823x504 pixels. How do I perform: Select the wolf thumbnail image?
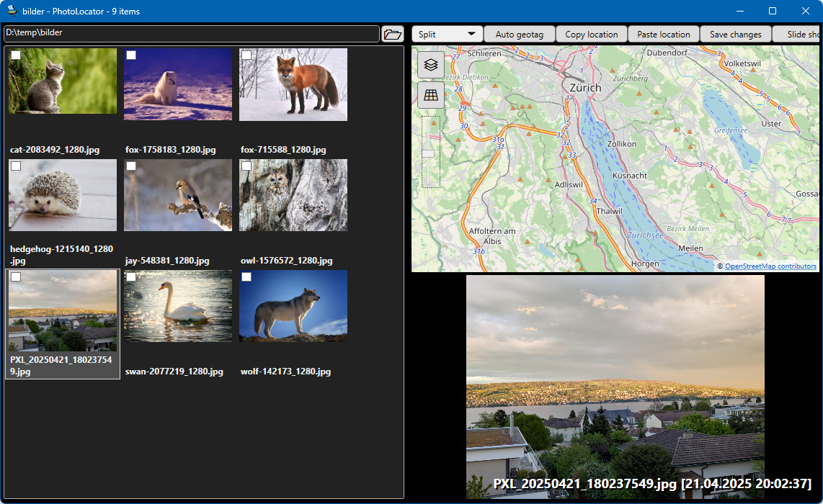coord(293,306)
